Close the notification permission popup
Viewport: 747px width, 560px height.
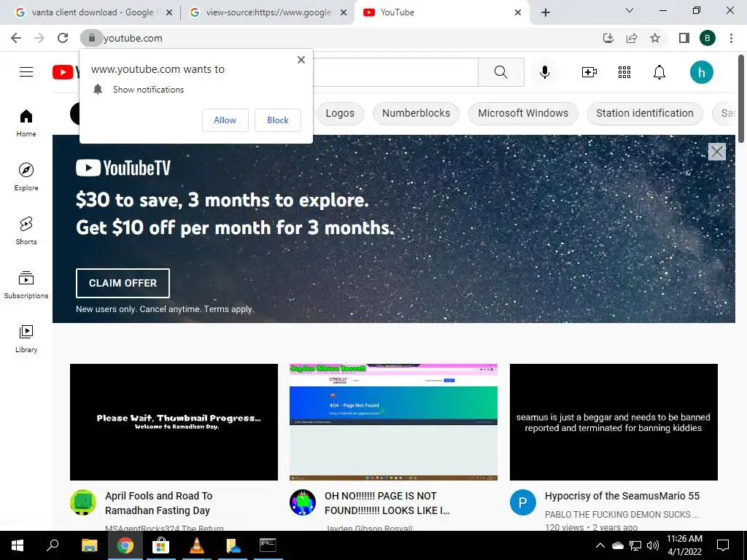click(301, 60)
